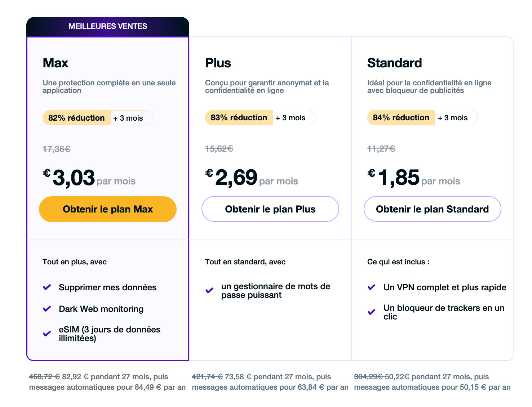Click the striked price 17,36€ under Max
Screen dimensions: 532x407
click(56, 148)
